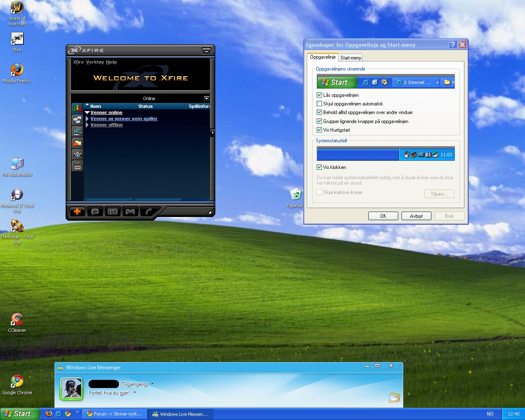Open the Xfire video clapperboard icon
The width and height of the screenshot is (525, 420).
(x=78, y=166)
